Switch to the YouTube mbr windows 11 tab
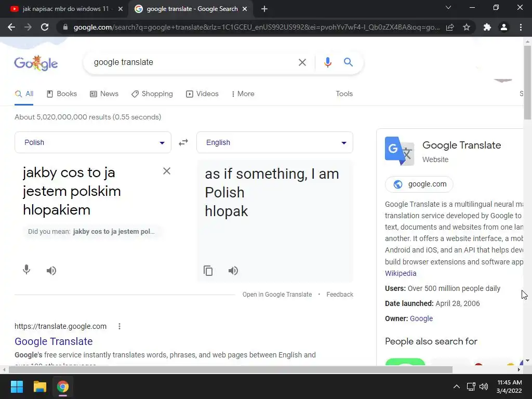 (x=64, y=9)
